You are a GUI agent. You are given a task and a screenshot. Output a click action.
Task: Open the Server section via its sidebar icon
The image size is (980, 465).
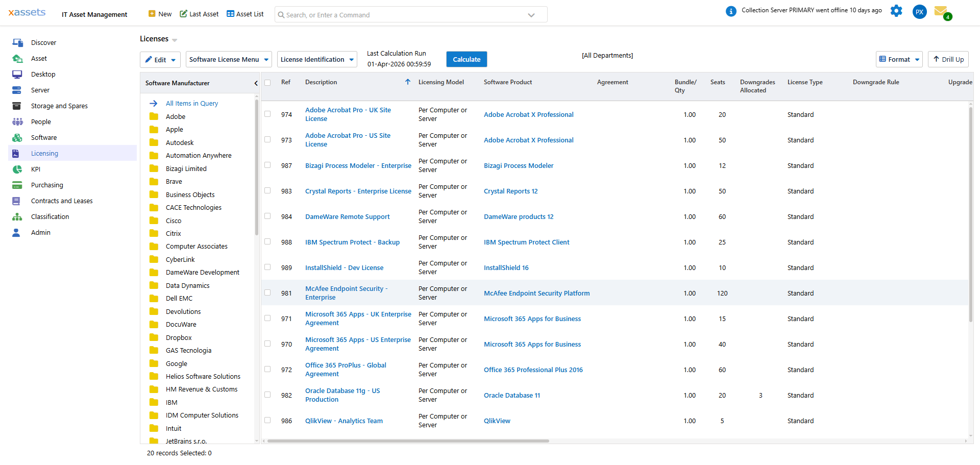tap(17, 90)
